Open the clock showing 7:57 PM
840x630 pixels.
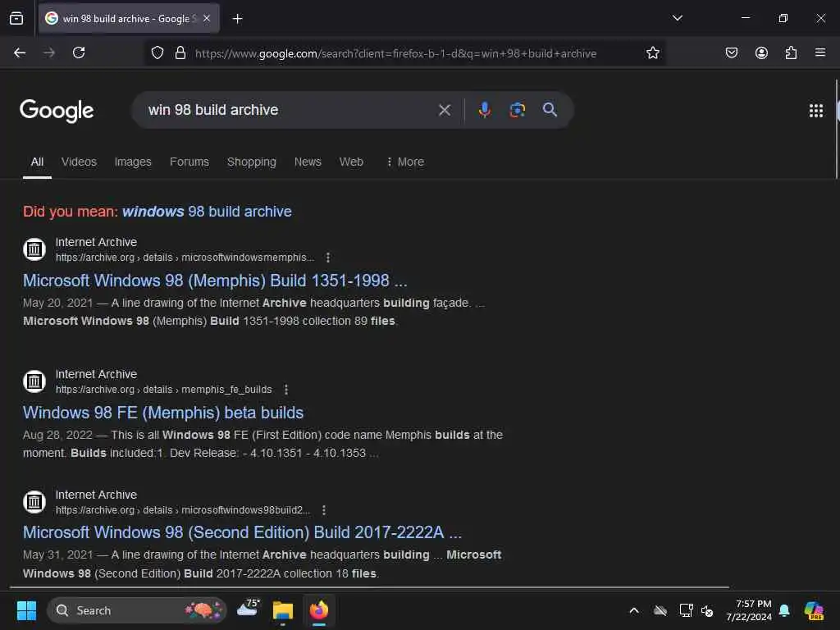click(x=749, y=610)
